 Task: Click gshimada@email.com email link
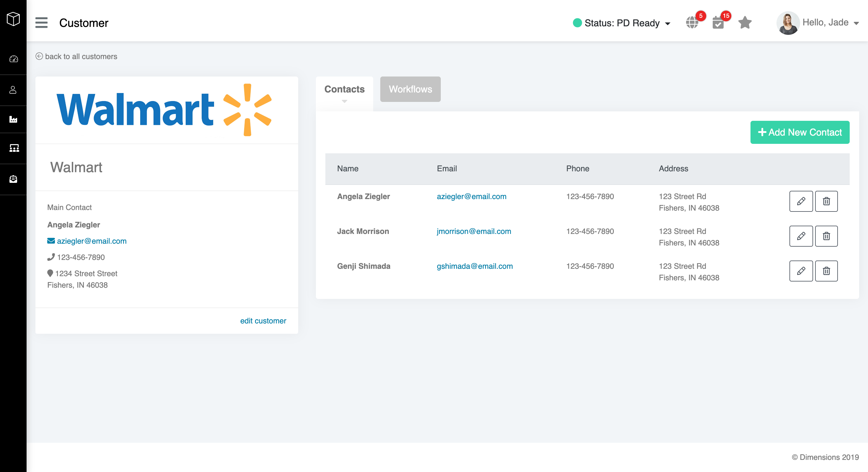[x=474, y=266]
